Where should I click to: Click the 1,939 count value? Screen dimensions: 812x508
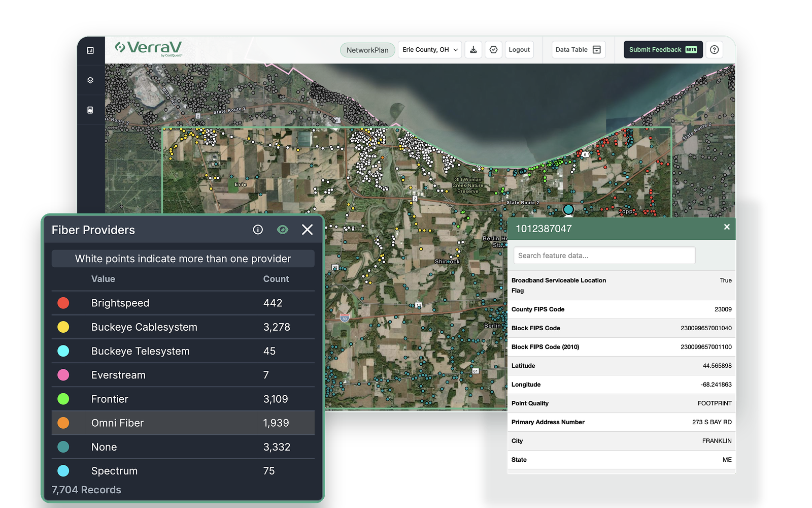tap(276, 423)
